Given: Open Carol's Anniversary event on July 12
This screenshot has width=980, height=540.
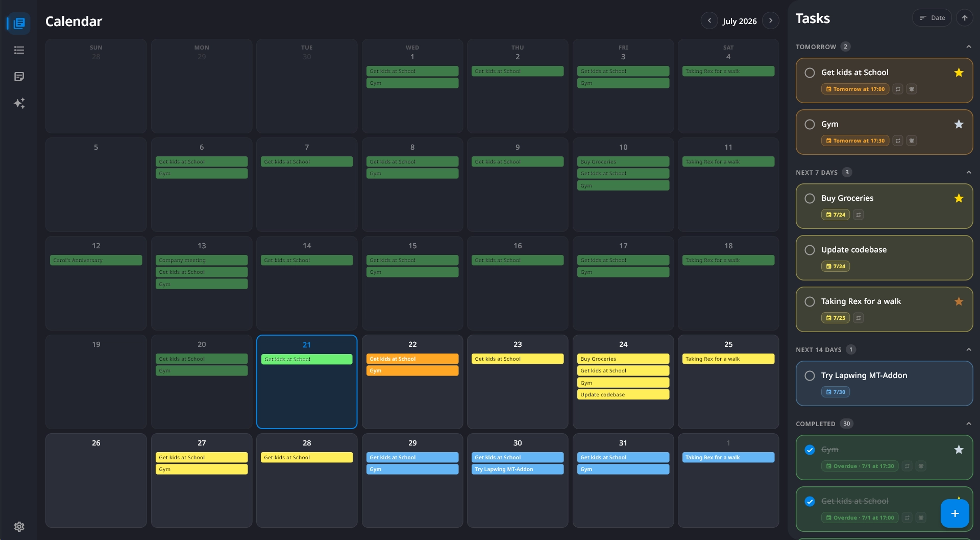Looking at the screenshot, I should tap(96, 260).
